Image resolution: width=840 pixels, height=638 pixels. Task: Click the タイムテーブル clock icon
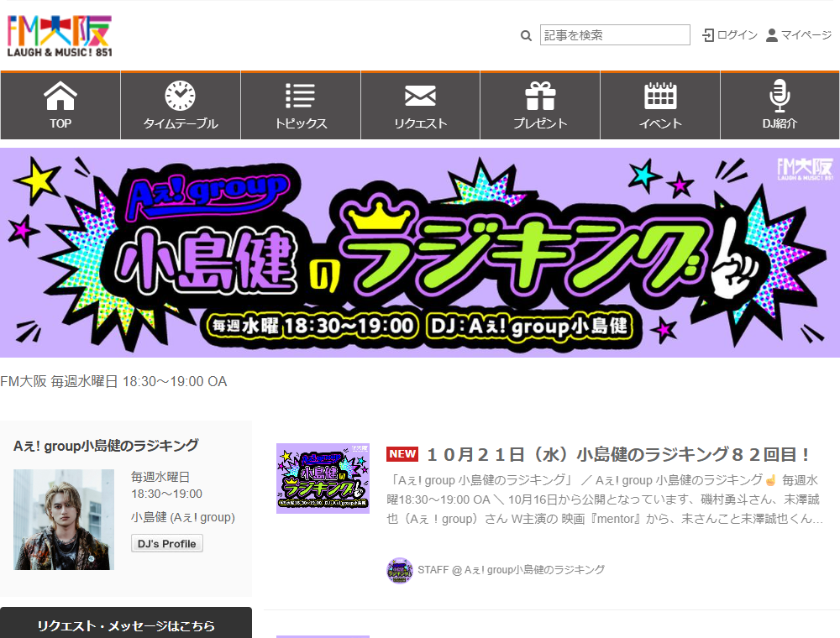pos(180,95)
